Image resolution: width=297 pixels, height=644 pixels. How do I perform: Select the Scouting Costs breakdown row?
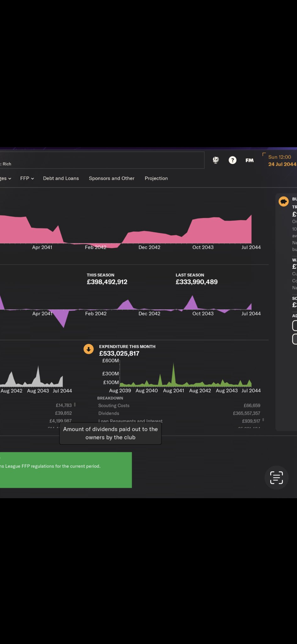point(179,406)
